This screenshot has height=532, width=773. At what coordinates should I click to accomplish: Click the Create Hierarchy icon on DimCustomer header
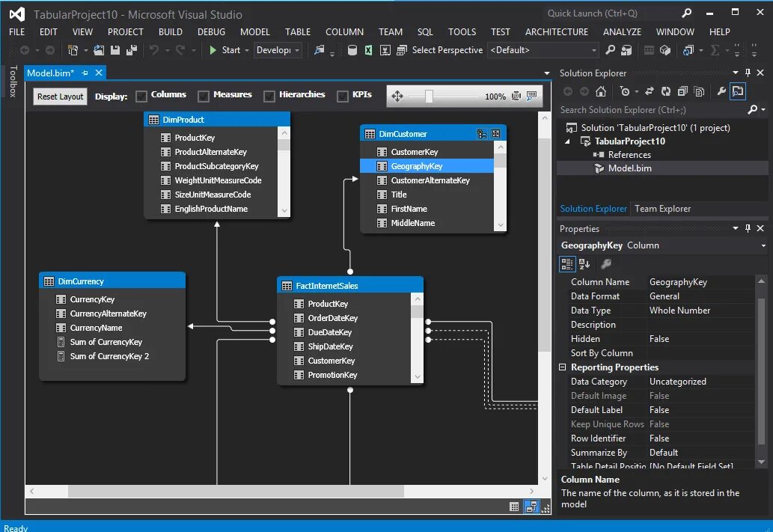pos(482,134)
